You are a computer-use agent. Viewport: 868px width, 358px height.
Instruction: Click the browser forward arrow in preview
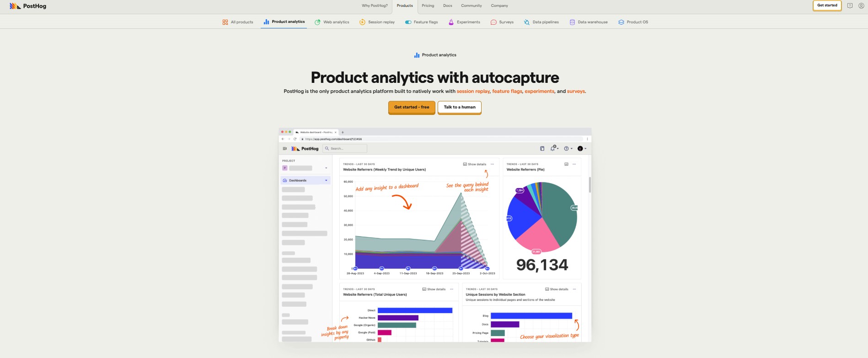tap(289, 139)
